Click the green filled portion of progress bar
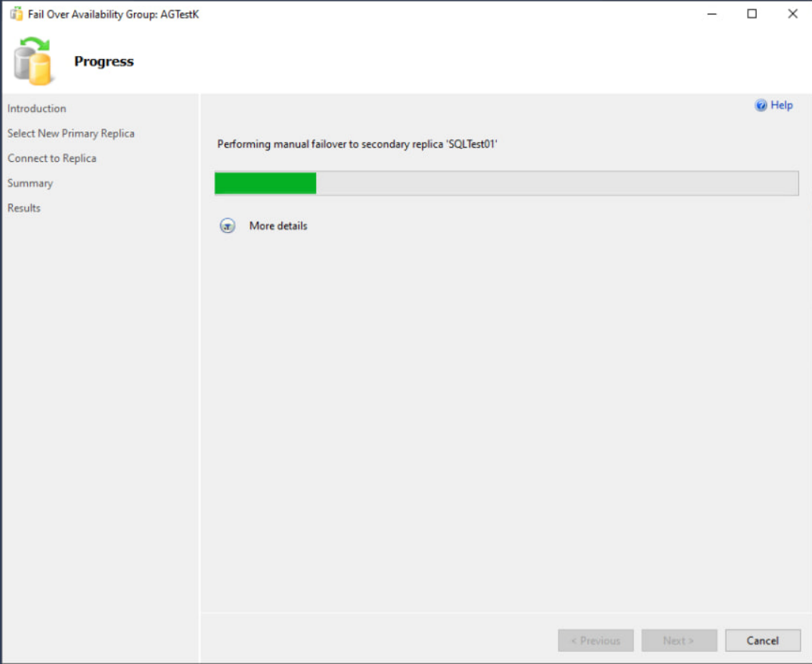The height and width of the screenshot is (664, 812). (x=265, y=184)
